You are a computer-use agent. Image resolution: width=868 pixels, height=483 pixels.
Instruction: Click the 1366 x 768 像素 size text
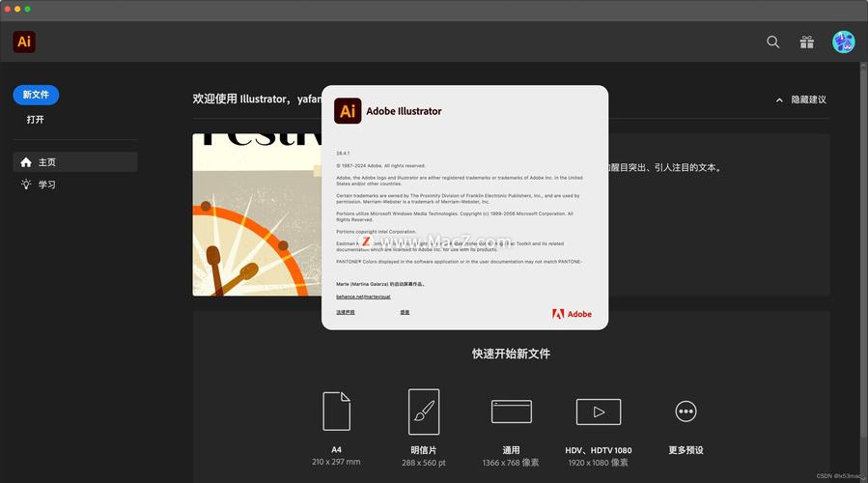click(x=511, y=463)
